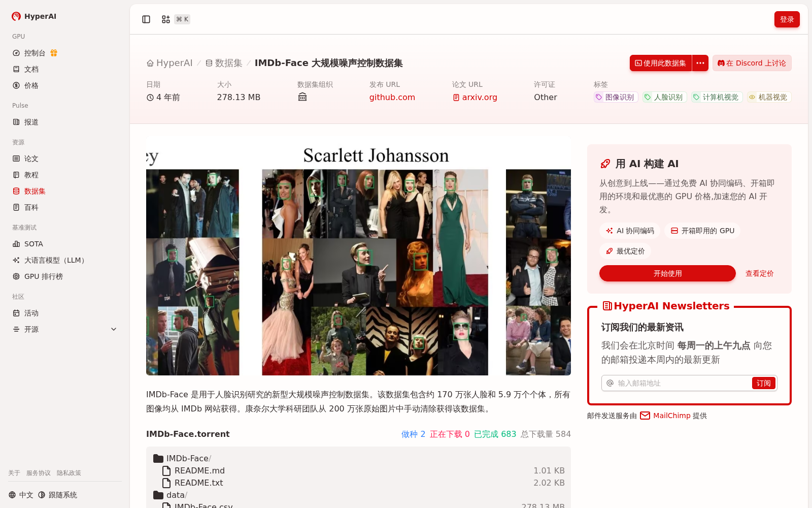Click the IMDb-Face.torrent heading
This screenshot has width=812, height=508.
(x=188, y=434)
